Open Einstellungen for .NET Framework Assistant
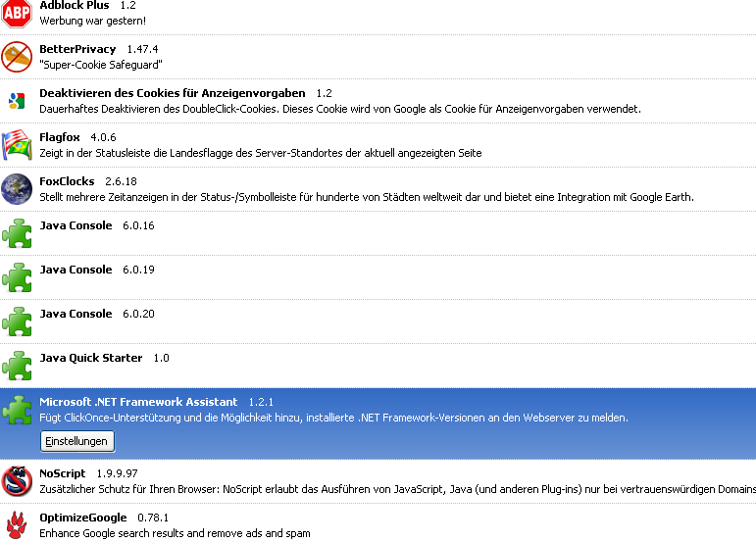756x543 pixels. click(77, 441)
